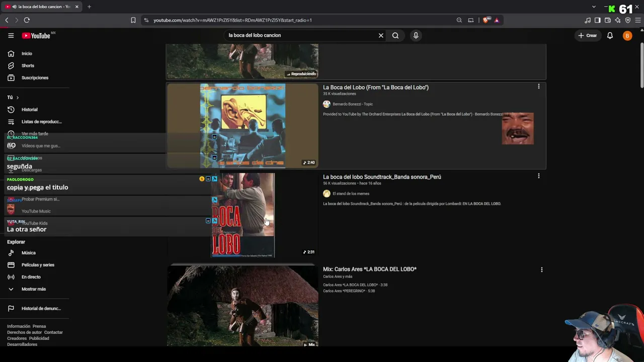The width and height of the screenshot is (644, 362).
Task: Click the page vertical scrollbar thumb
Action: [x=641, y=65]
